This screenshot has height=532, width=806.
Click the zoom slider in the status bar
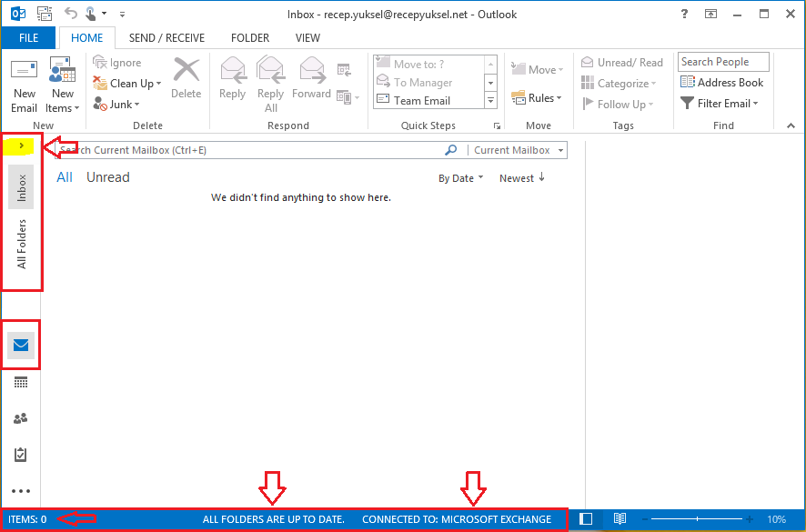click(x=697, y=519)
